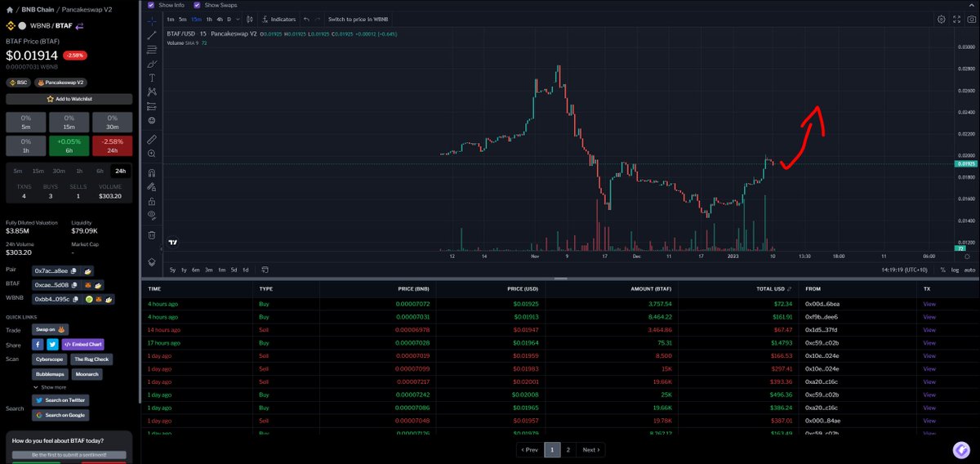Click the home icon in breadcrumb
Image resolution: width=980 pixels, height=464 pixels.
point(9,10)
